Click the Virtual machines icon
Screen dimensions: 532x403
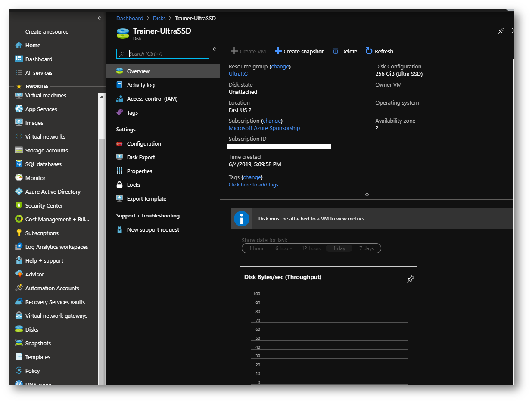point(19,95)
